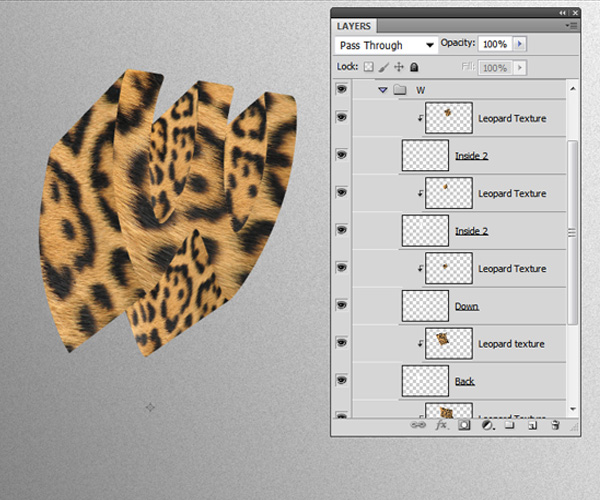Viewport: 600px width, 500px height.
Task: Lock image pixels brush icon
Action: coord(384,67)
